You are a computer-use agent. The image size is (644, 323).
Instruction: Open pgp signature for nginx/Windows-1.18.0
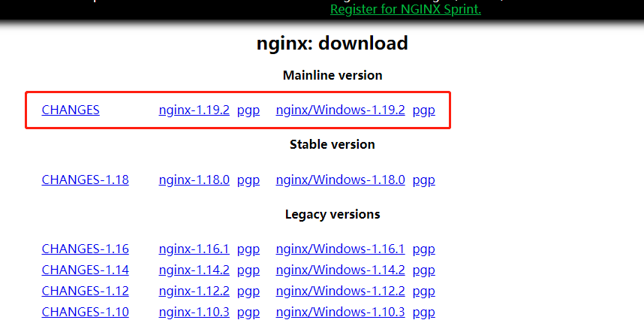(x=423, y=180)
